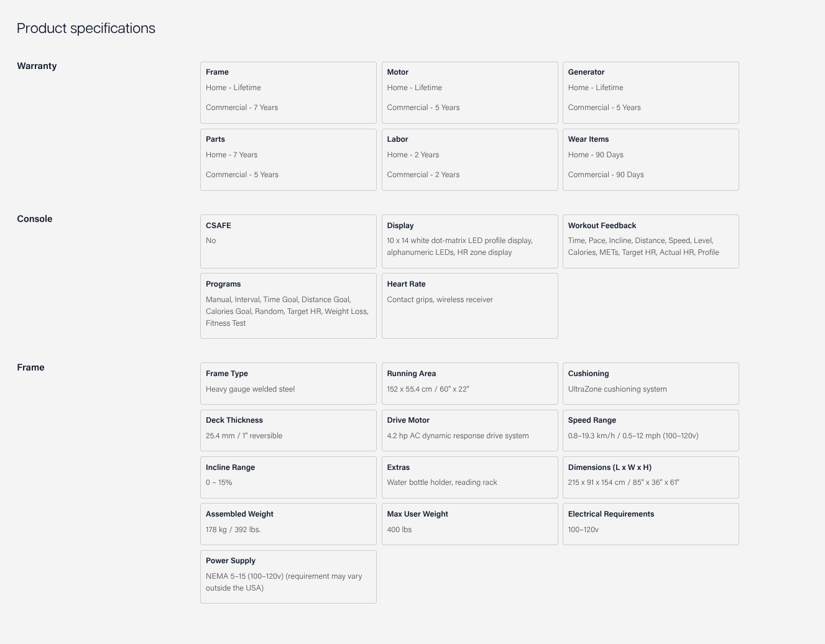Click the Workout Feedback card
The width and height of the screenshot is (825, 644).
coord(650,241)
